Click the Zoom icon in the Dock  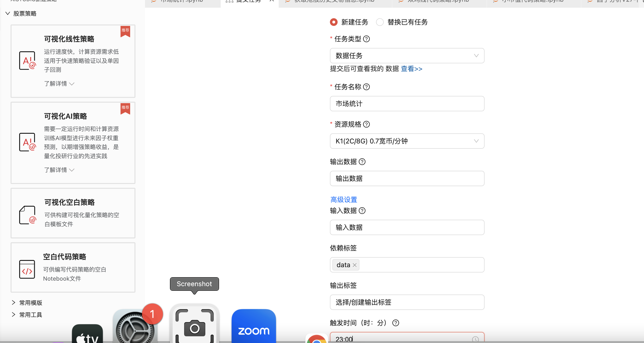tap(254, 327)
